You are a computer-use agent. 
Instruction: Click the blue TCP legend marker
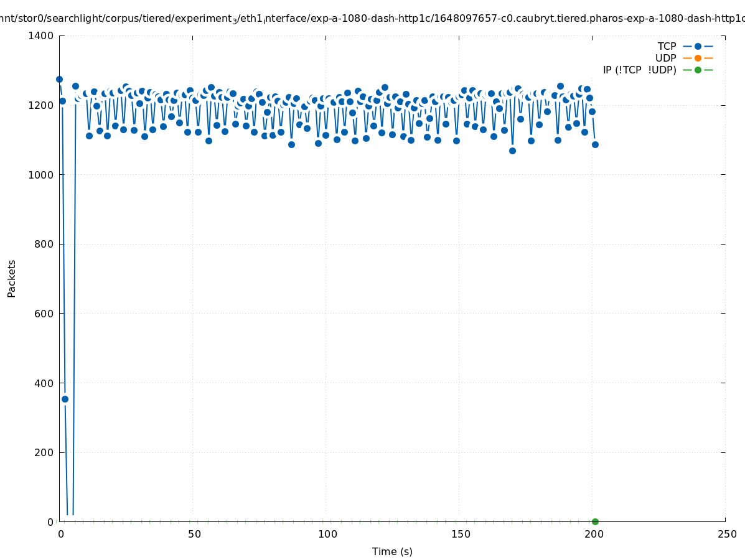698,47
